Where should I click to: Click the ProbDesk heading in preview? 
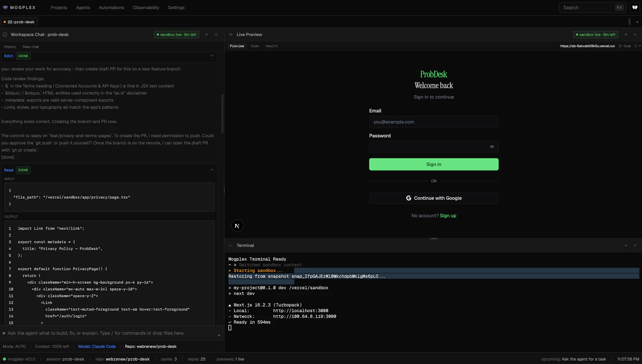[434, 74]
